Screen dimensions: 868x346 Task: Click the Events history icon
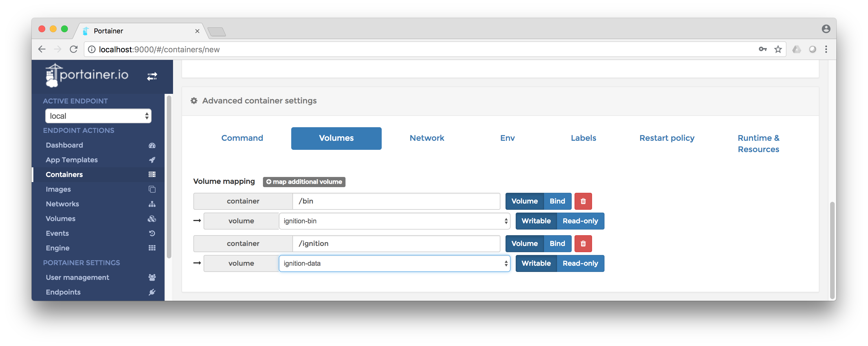152,233
